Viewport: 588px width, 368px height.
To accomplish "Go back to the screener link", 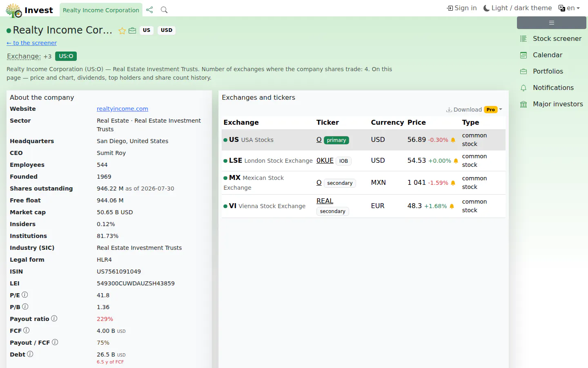I will click(31, 43).
